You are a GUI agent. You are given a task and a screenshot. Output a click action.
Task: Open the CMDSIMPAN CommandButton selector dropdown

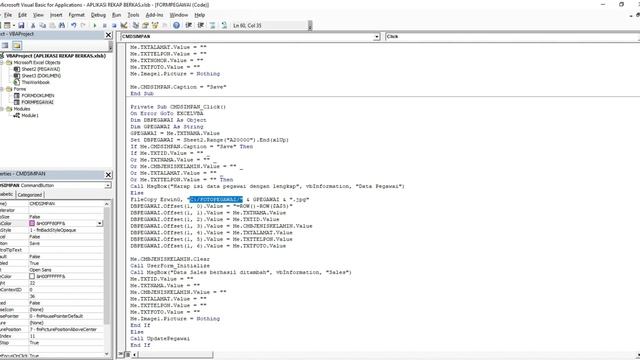pyautogui.click(x=108, y=185)
